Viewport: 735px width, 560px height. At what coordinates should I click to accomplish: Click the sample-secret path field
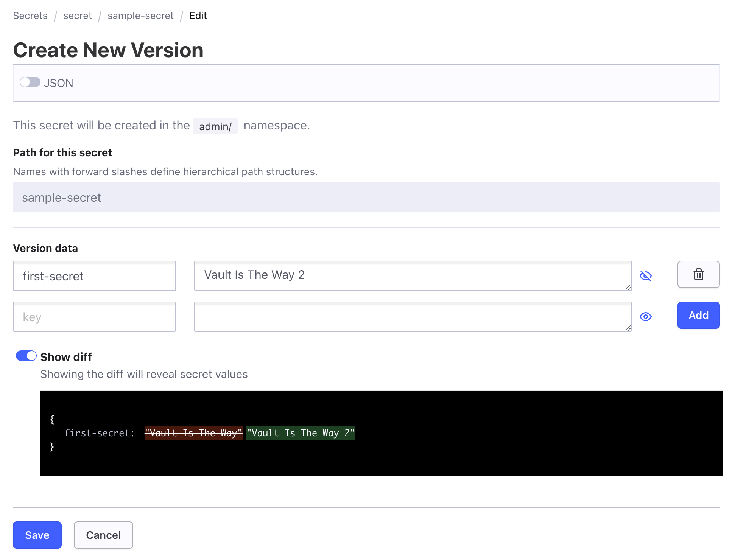click(x=366, y=197)
